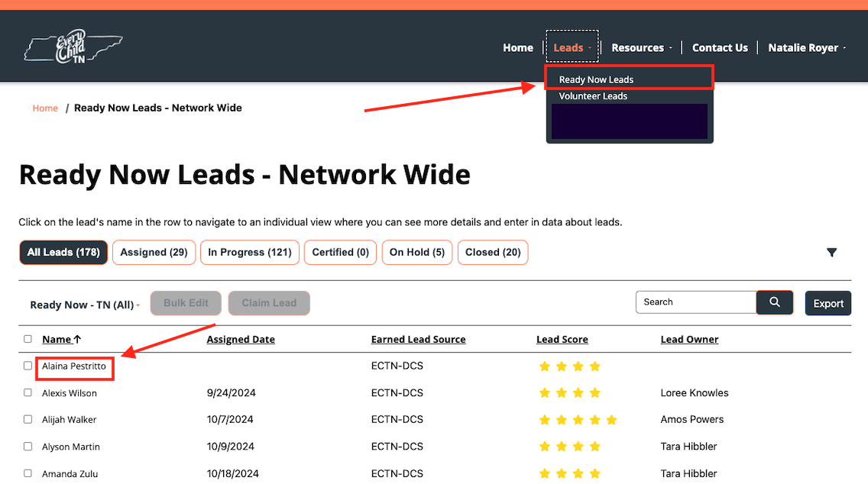
Task: Click the 10/7/2024 assigned date cell
Action: pos(230,420)
